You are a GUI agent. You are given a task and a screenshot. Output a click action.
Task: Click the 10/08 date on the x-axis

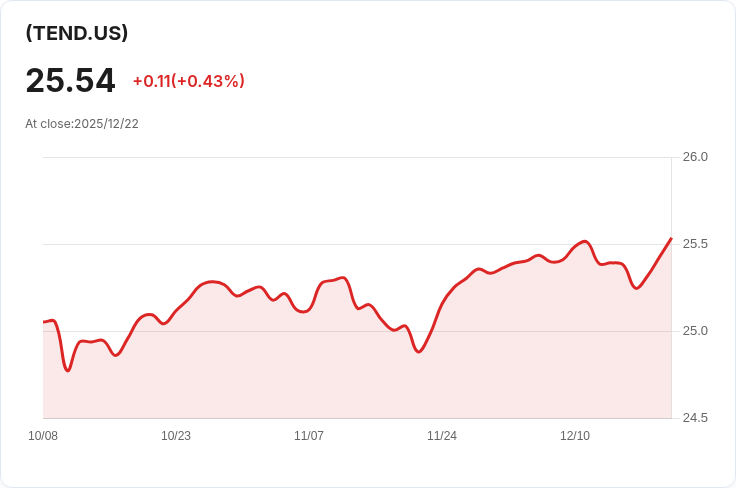point(43,436)
